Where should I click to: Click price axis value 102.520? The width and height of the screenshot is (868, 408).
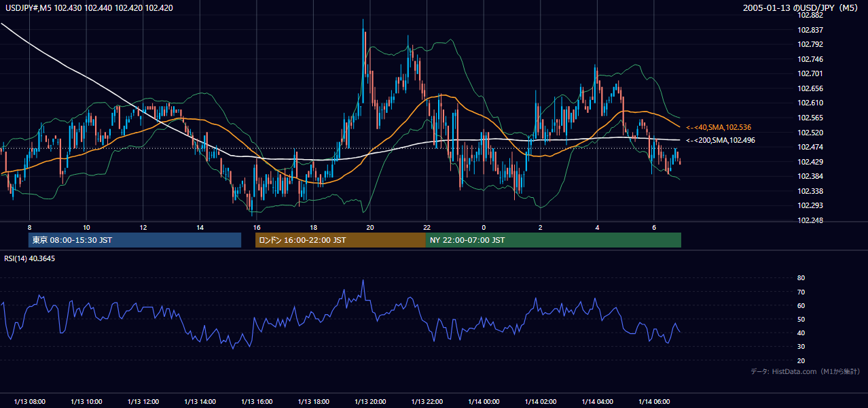811,133
